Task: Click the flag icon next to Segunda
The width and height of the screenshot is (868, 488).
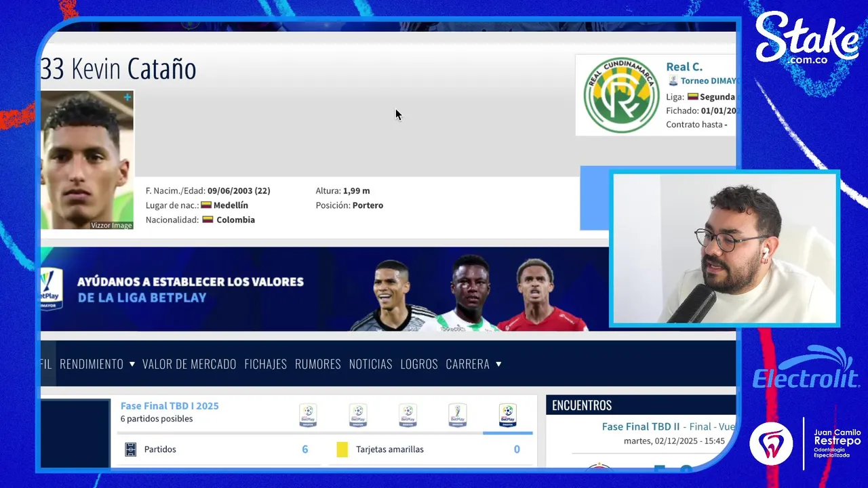Action: point(692,96)
